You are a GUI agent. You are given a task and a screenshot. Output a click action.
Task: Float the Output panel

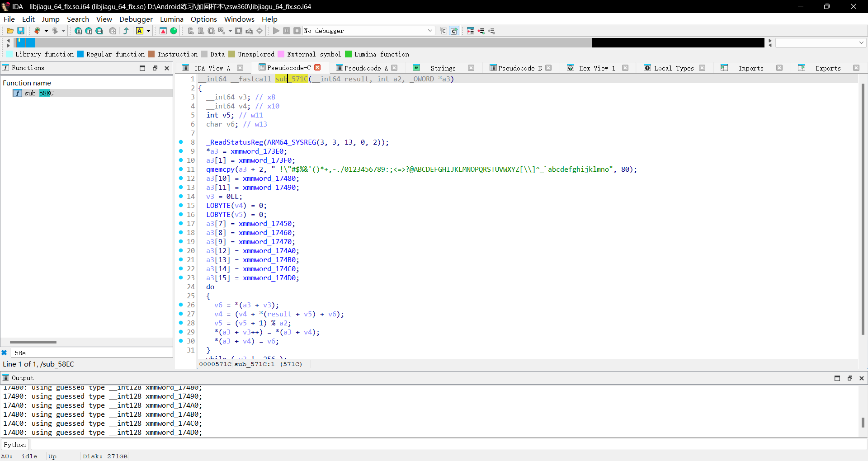click(849, 378)
